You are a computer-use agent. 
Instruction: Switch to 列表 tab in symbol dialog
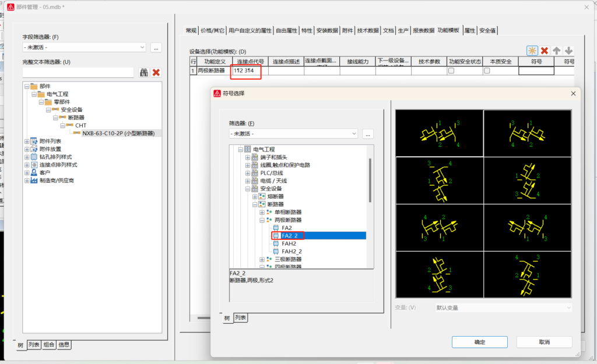(240, 318)
